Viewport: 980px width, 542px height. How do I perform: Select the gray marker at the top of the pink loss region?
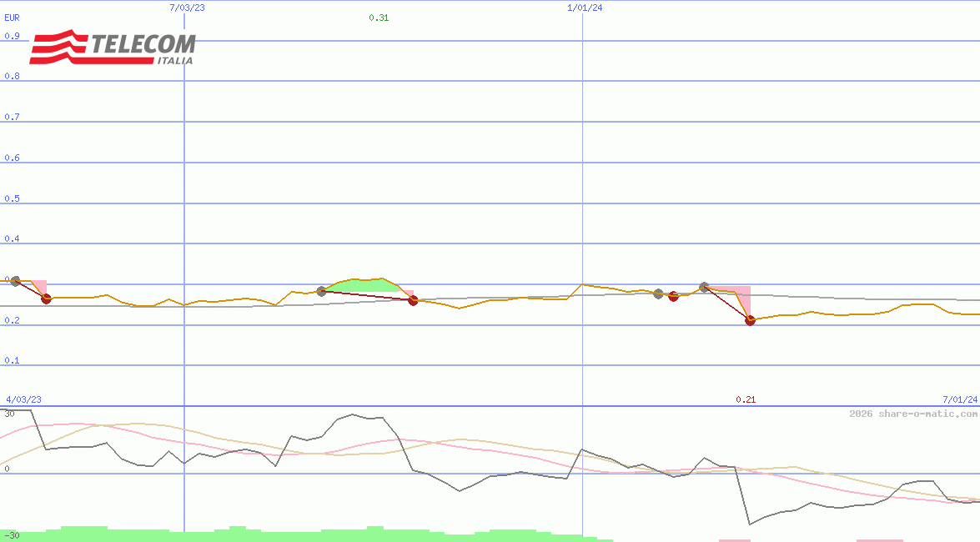[x=703, y=288]
